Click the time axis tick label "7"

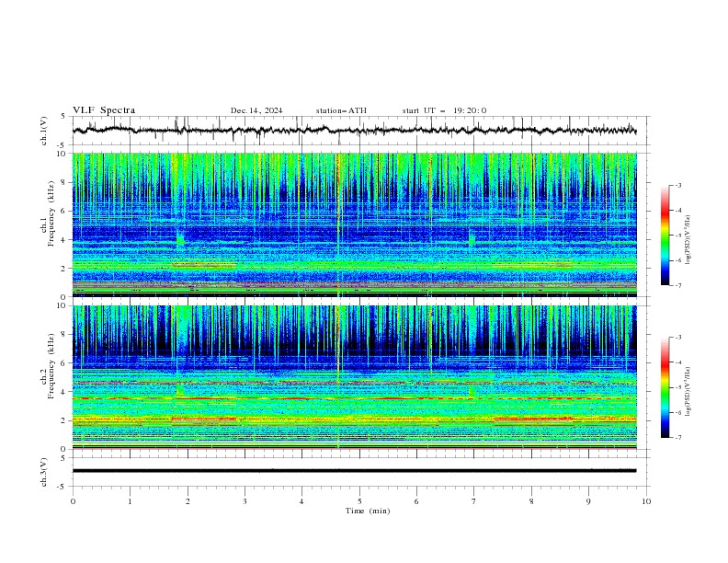(x=474, y=501)
